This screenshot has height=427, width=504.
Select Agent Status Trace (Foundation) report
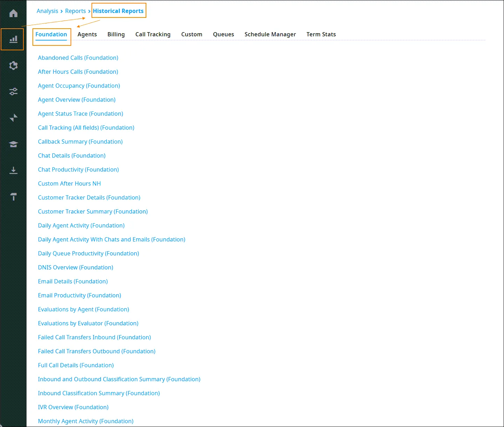coord(80,114)
